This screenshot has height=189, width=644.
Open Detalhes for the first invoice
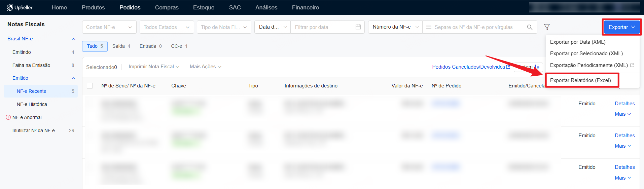(x=625, y=104)
